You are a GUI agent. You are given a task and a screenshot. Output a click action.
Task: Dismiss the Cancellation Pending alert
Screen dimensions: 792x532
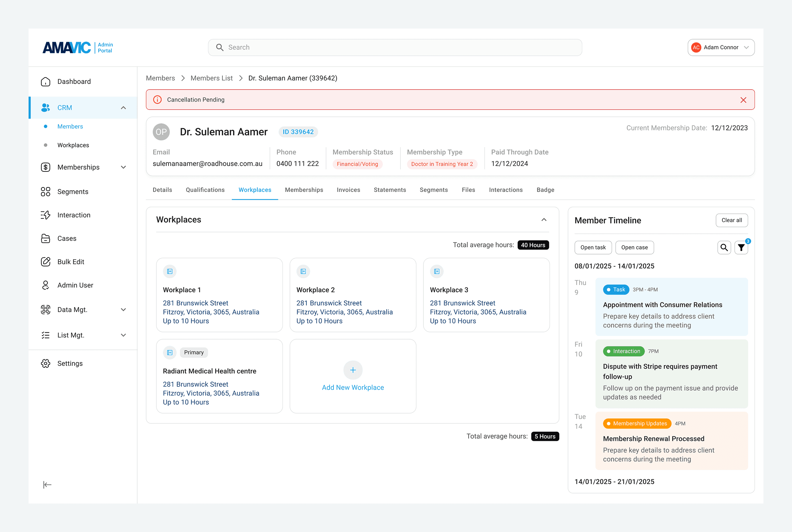743,100
